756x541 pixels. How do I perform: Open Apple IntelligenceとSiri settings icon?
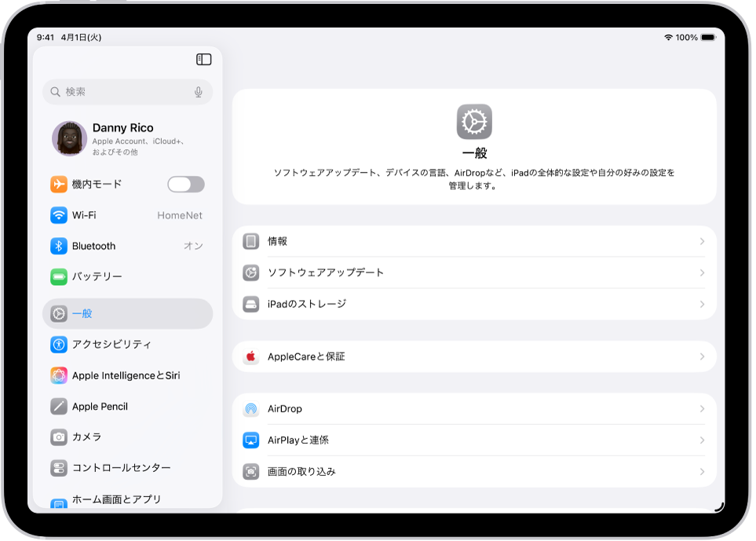pyautogui.click(x=59, y=375)
